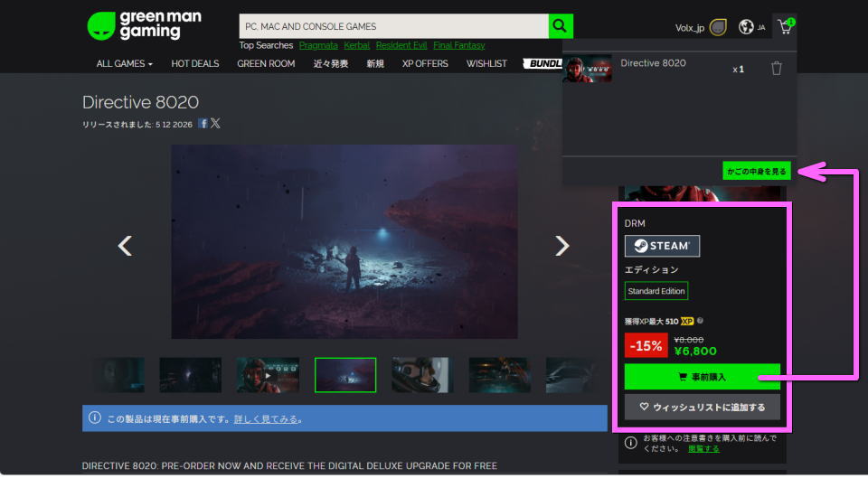Select the third screenshot thumbnail with play icon
Viewport: 868px width, 488px height.
pos(268,375)
